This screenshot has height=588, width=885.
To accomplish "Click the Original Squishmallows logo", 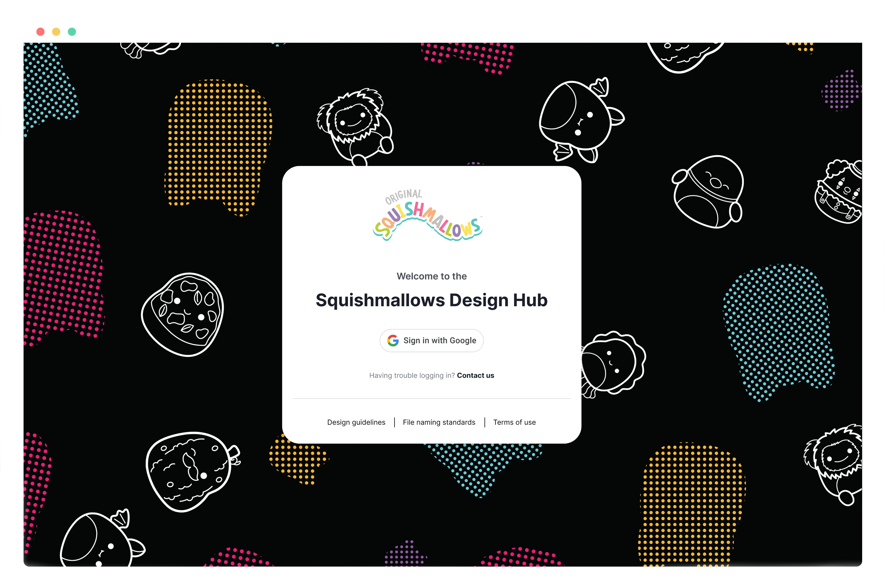I will 428,215.
